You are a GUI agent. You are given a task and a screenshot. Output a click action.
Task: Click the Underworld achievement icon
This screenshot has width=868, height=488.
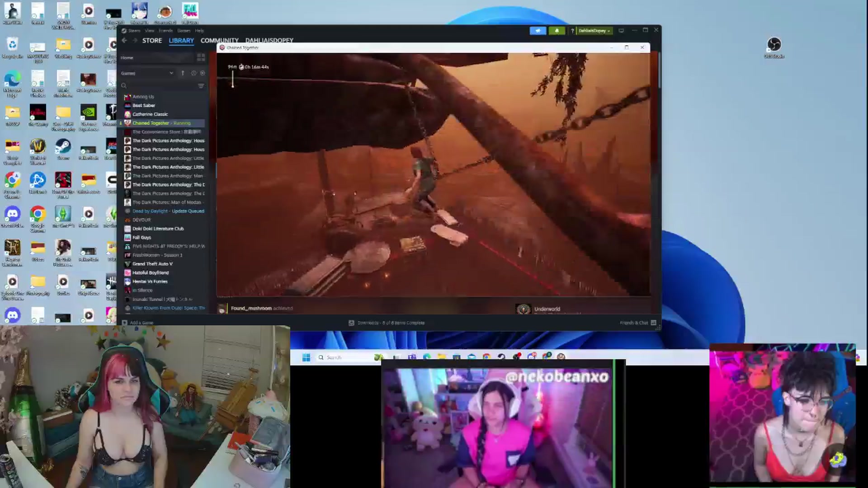point(524,309)
